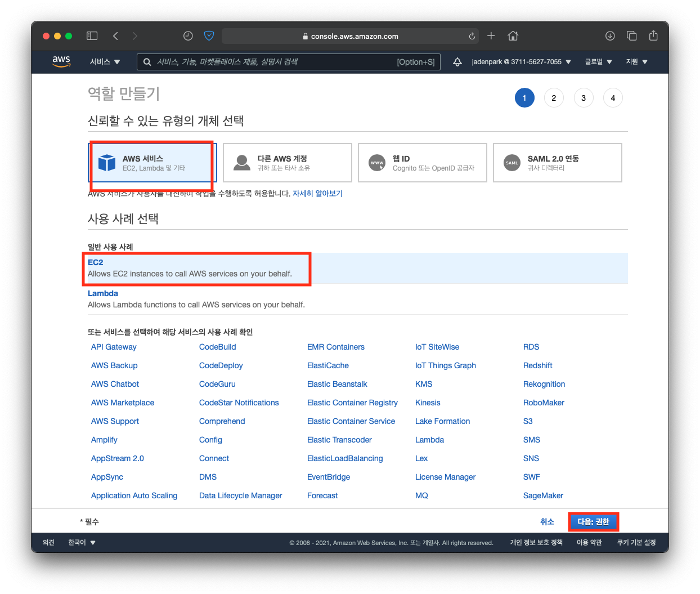Click the 다음: 권한 button

tap(593, 522)
